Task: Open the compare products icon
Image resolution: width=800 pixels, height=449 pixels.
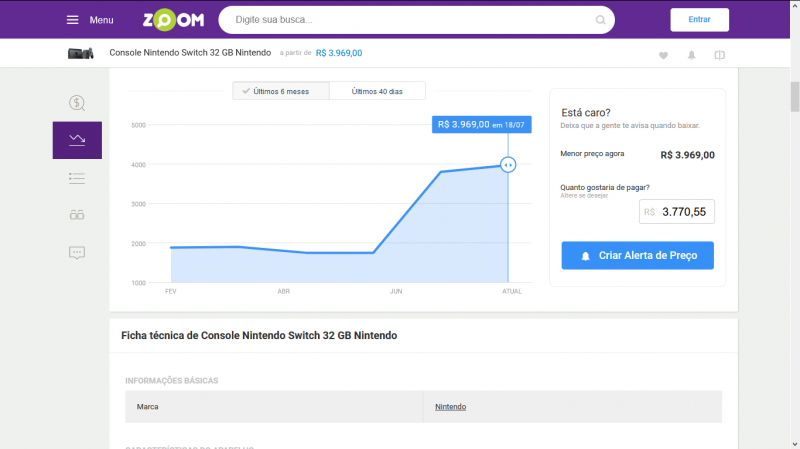Action: point(719,55)
